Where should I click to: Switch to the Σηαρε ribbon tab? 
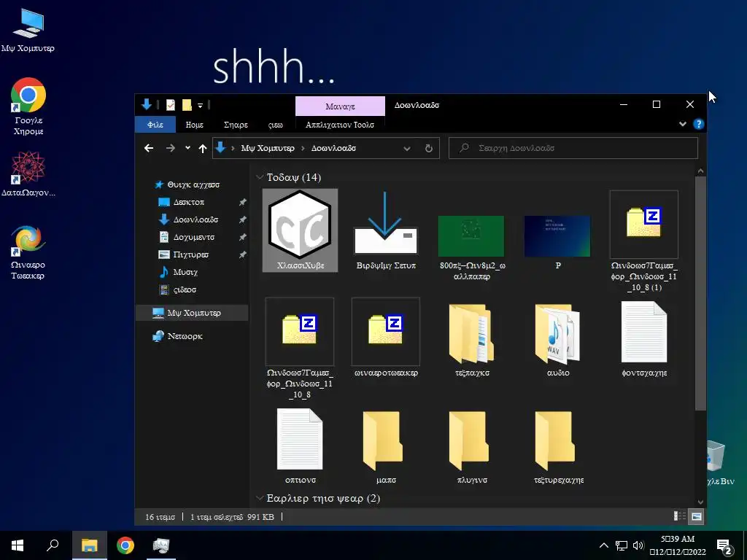point(236,125)
